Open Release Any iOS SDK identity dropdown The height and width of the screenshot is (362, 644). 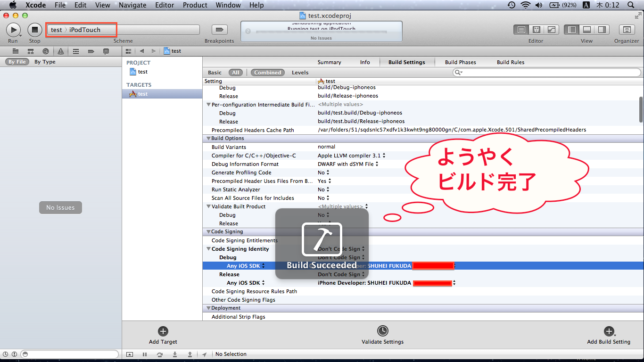(387, 283)
